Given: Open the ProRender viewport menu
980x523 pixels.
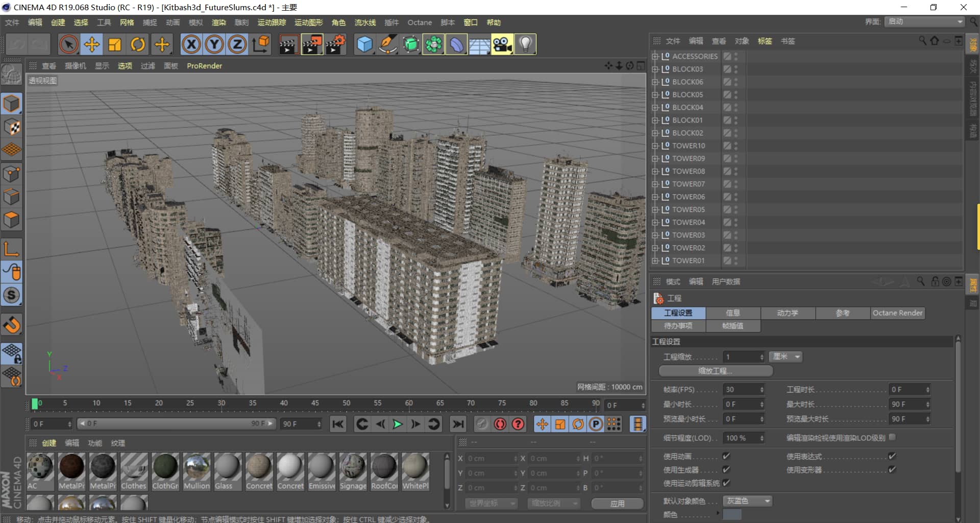Looking at the screenshot, I should coord(204,66).
